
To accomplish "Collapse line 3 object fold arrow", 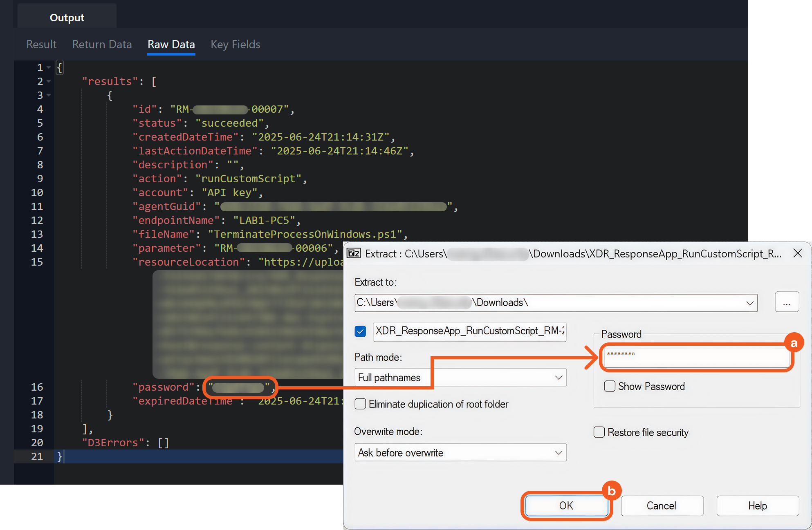I will click(49, 95).
